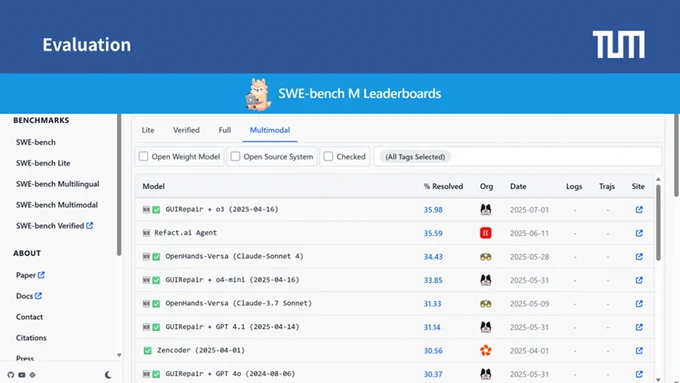Open SWE-bench Multilingual in sidebar

[58, 184]
